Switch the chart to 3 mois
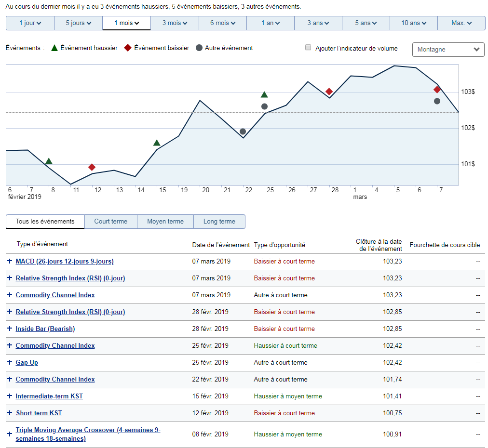Screen dimensions: 488x448 [175, 23]
